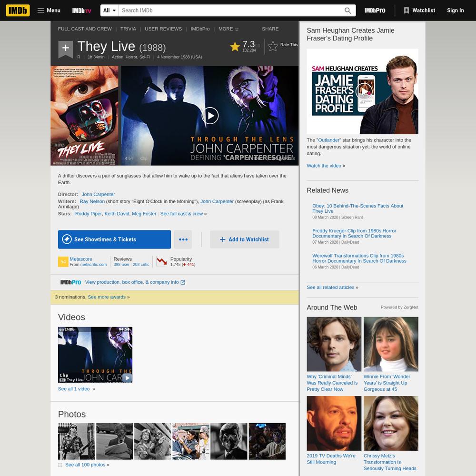The image size is (476, 476).
Task: Open the last photo in the Photos row
Action: (x=267, y=441)
